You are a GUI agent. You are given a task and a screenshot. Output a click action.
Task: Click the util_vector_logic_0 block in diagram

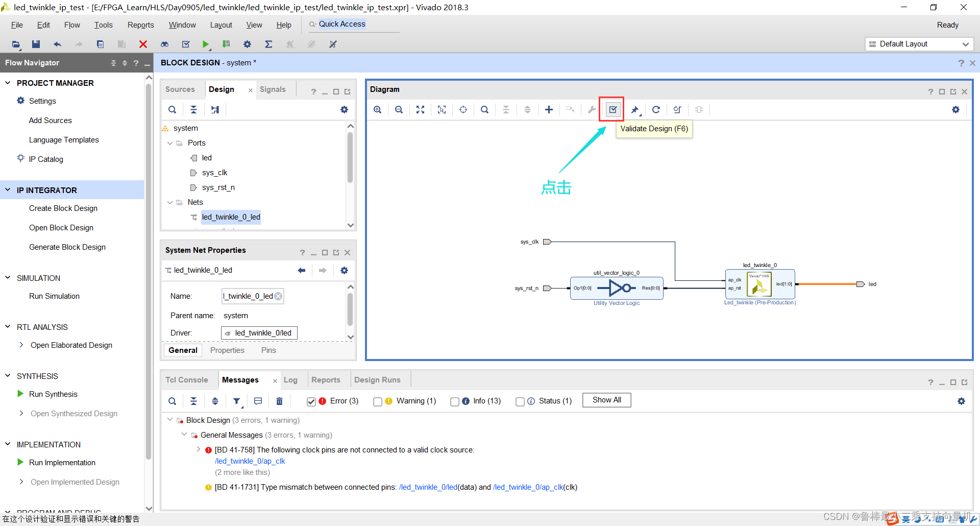[x=617, y=288]
